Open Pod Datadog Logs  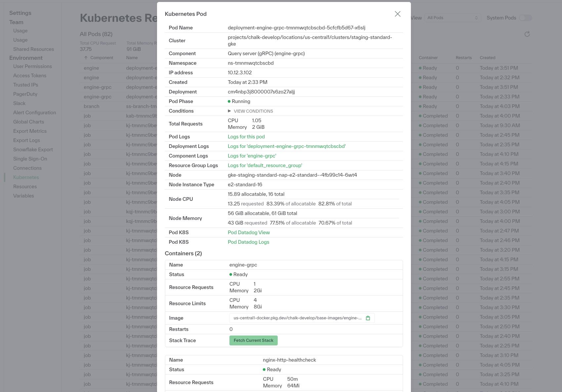[x=248, y=242]
